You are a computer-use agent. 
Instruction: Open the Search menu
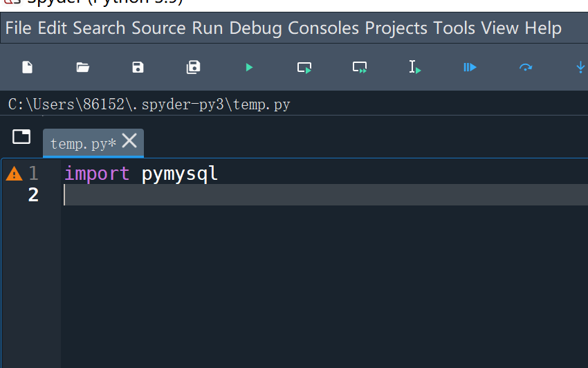pyautogui.click(x=99, y=28)
